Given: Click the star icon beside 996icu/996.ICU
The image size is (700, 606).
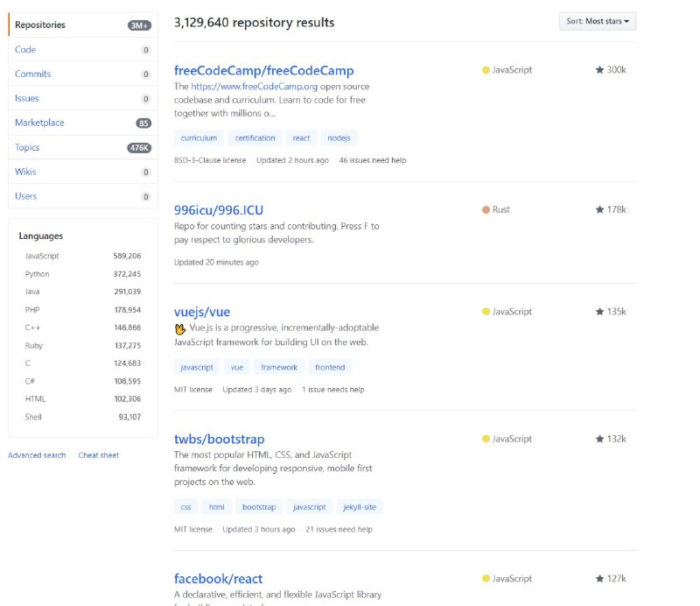Looking at the screenshot, I should [600, 210].
